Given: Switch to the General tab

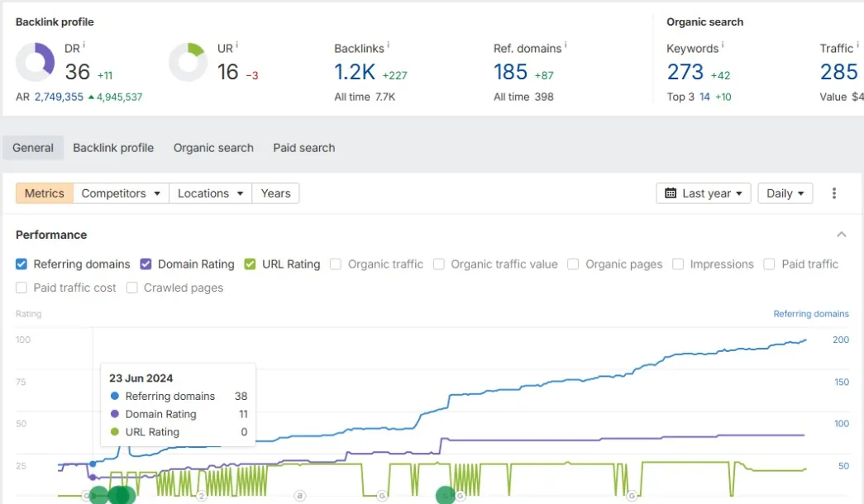Looking at the screenshot, I should (33, 148).
